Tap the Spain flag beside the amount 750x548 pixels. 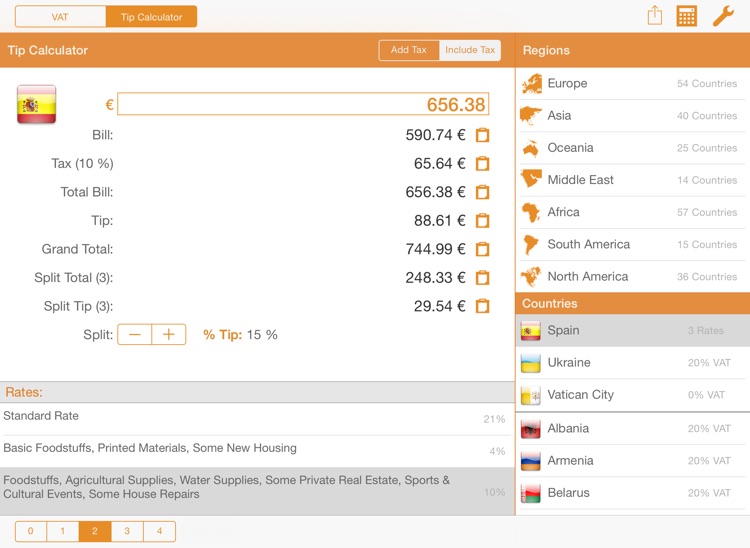[x=36, y=104]
